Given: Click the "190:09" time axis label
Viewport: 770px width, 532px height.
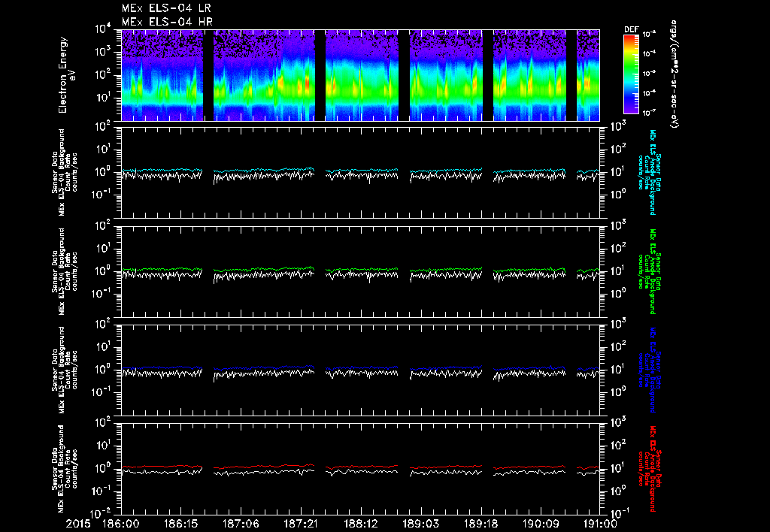Looking at the screenshot, I should 540,524.
